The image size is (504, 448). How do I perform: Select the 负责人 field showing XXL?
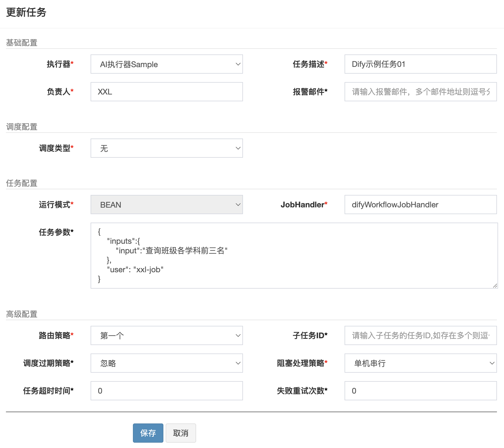(166, 91)
